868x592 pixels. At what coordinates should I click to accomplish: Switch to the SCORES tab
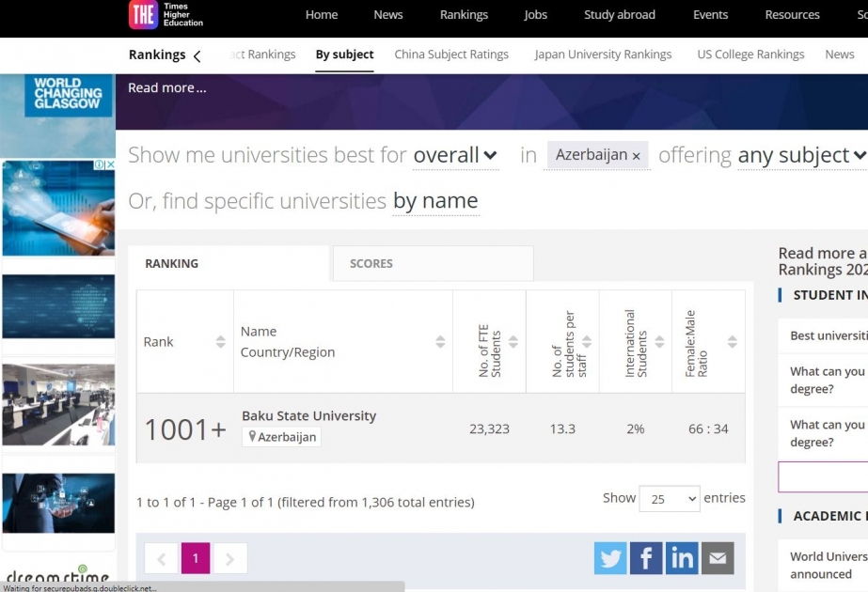[433, 263]
